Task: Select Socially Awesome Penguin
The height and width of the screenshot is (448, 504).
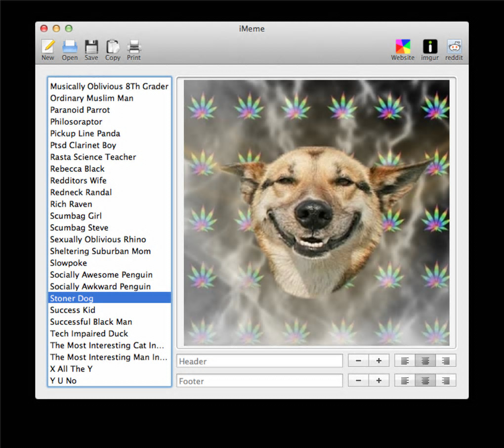Action: 109,274
